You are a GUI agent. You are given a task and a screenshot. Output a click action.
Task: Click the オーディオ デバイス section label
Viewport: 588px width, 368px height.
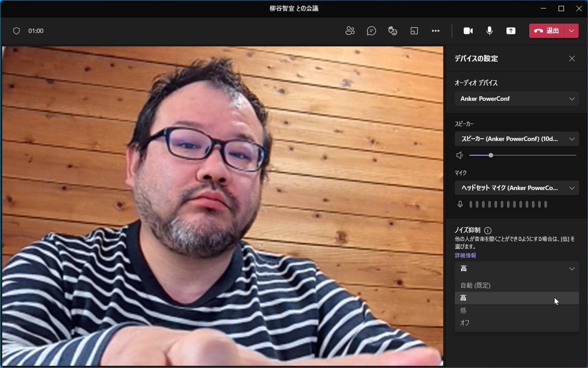(476, 83)
